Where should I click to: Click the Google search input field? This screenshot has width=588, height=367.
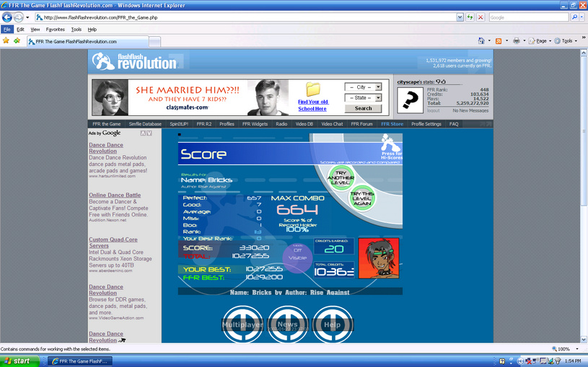point(529,17)
